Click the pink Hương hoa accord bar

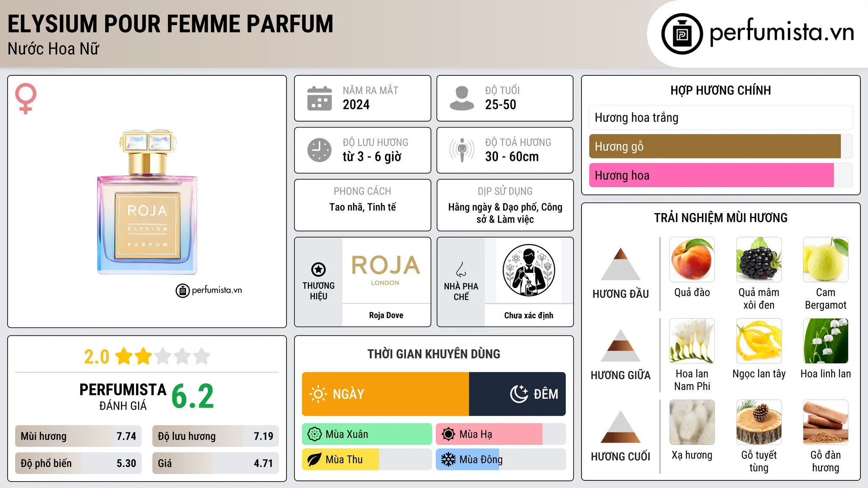pos(721,175)
